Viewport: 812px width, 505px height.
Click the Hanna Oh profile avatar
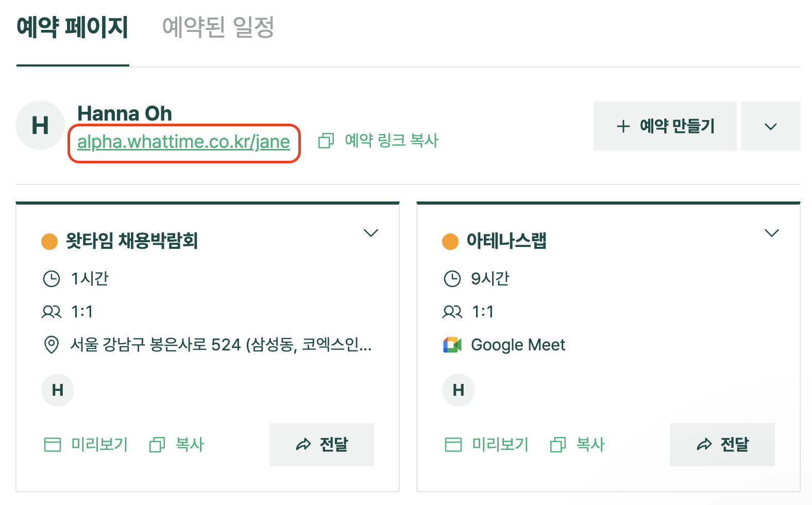(x=40, y=125)
